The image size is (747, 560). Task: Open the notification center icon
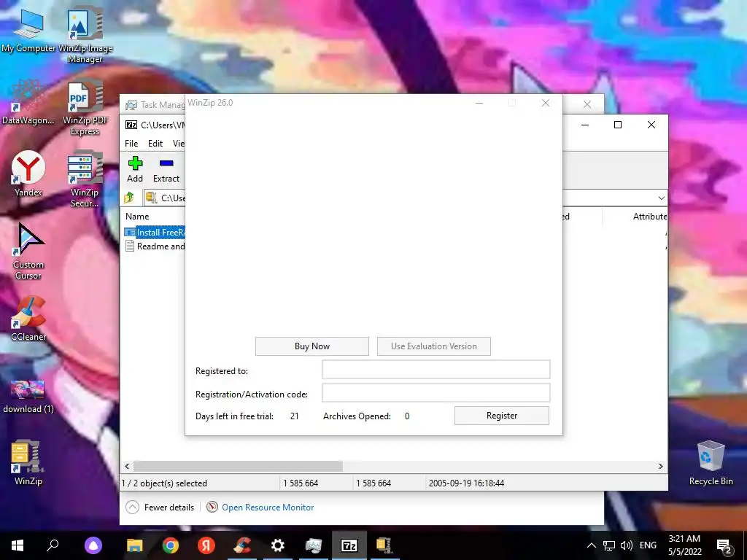[724, 545]
